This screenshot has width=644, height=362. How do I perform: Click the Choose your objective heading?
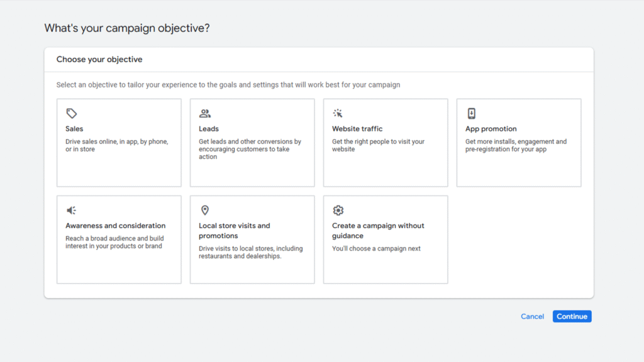[x=99, y=60]
